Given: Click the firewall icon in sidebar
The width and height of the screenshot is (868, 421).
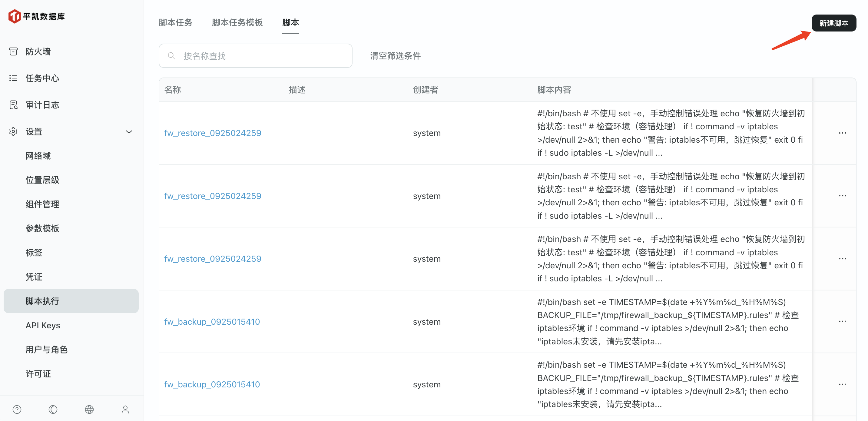Looking at the screenshot, I should click(x=14, y=51).
